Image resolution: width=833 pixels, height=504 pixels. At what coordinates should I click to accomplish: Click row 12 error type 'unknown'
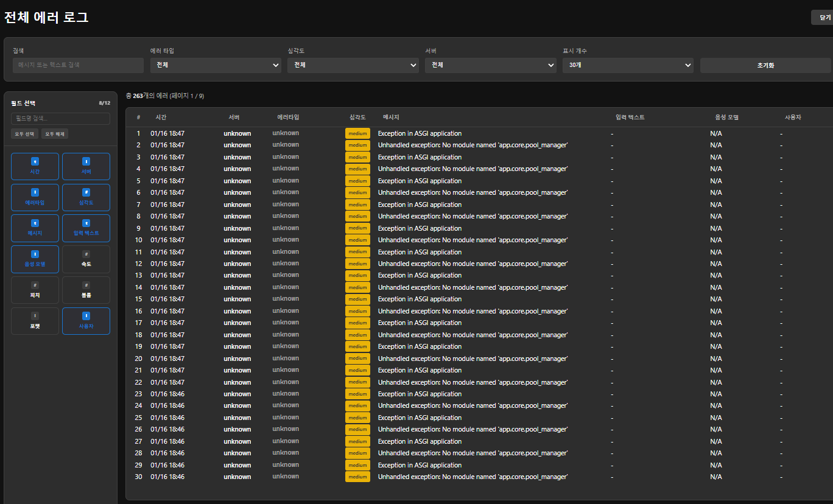[x=286, y=264]
